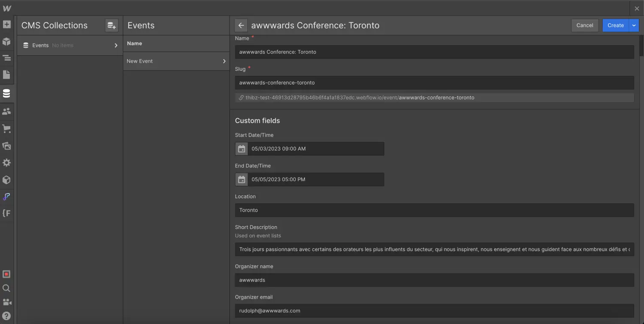Open the Pages panel
This screenshot has height=324, width=644.
(x=6, y=75)
